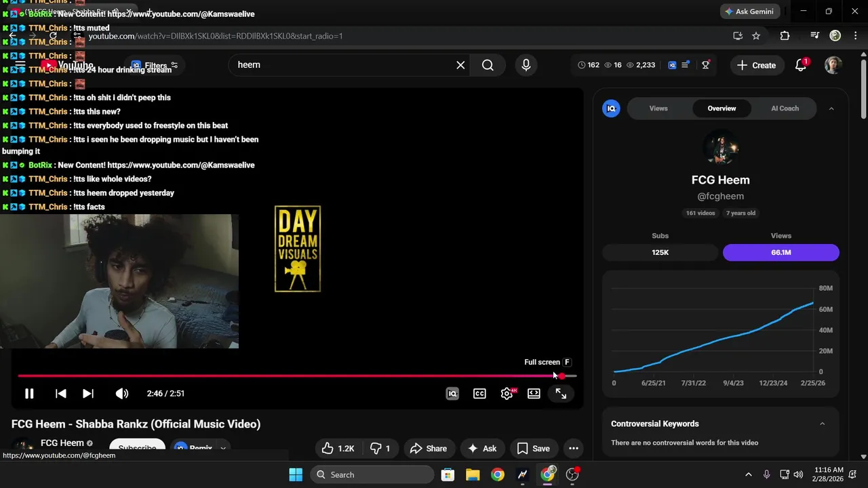Screen dimensions: 868x488
Task: Dislike the video
Action: [380, 448]
